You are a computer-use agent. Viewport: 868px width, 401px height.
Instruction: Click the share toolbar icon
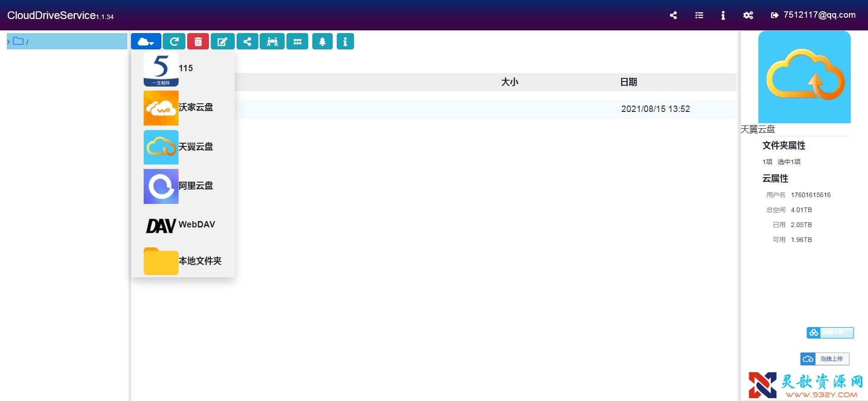coord(247,42)
